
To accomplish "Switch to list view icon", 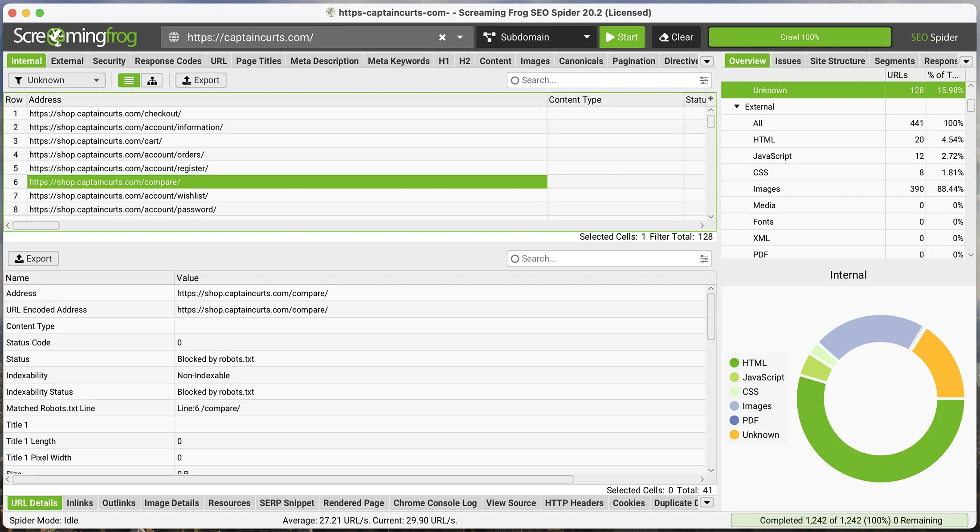I will point(129,80).
